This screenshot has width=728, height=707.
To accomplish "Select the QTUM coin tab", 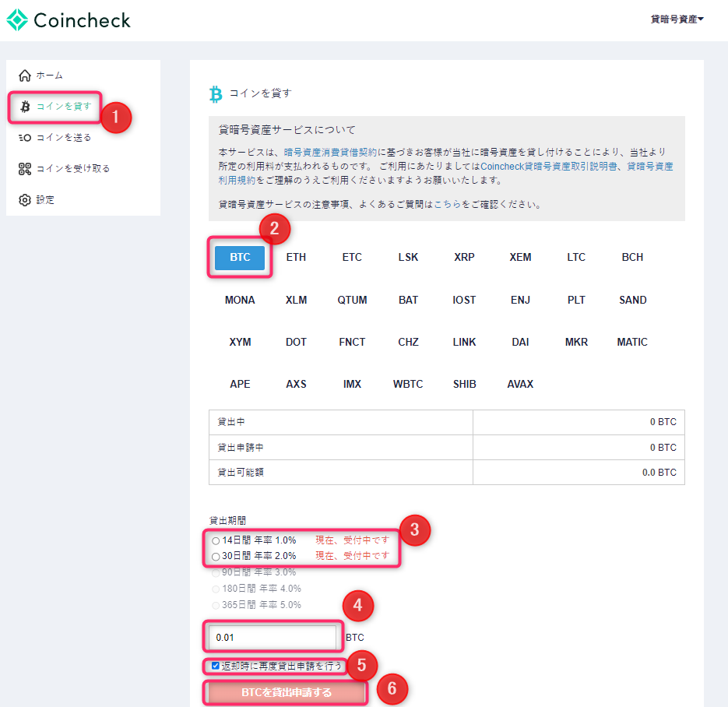I will [x=352, y=300].
